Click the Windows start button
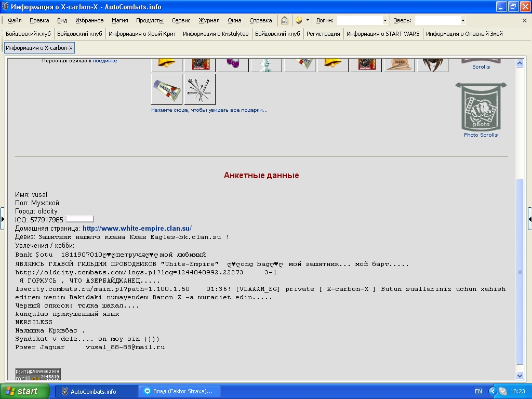 (24, 391)
